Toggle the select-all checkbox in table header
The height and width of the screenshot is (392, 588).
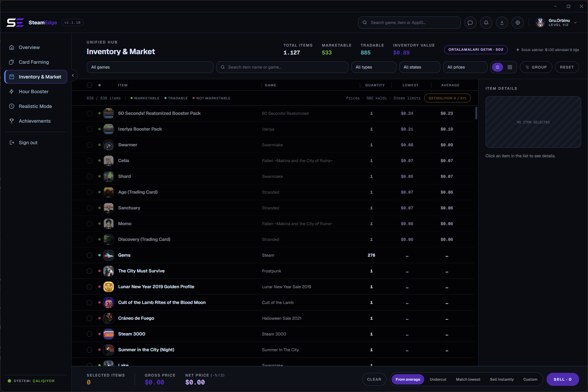click(89, 85)
